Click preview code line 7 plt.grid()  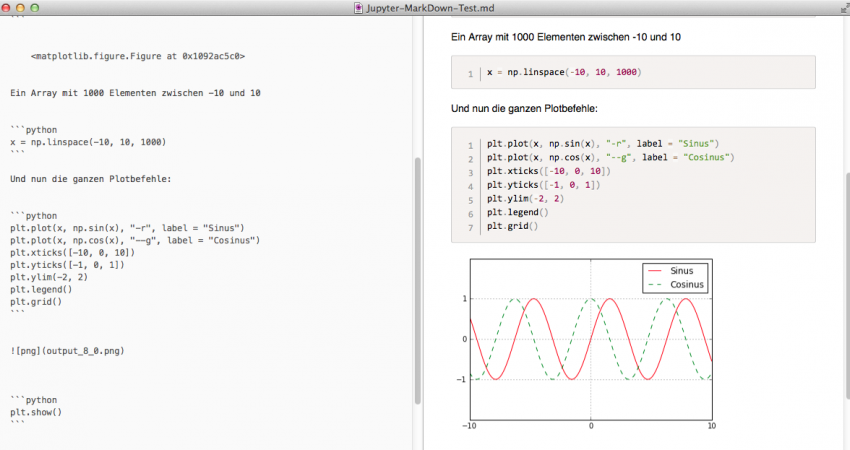(512, 226)
